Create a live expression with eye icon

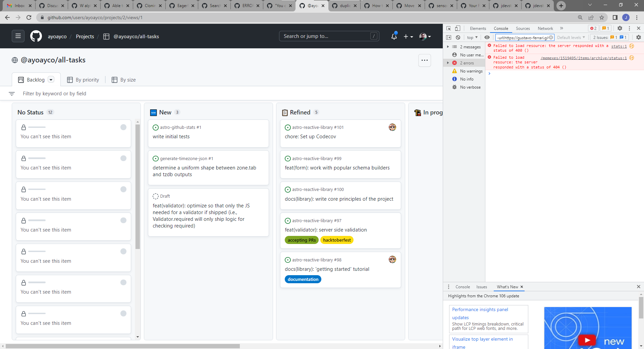(487, 37)
